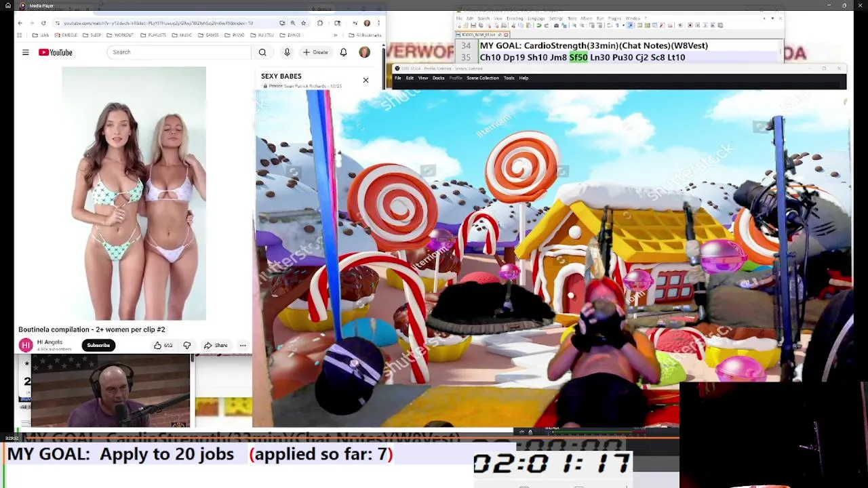Screen dimensions: 868x488
Task: Open the YouTube hamburger guide menu
Action: click(26, 52)
